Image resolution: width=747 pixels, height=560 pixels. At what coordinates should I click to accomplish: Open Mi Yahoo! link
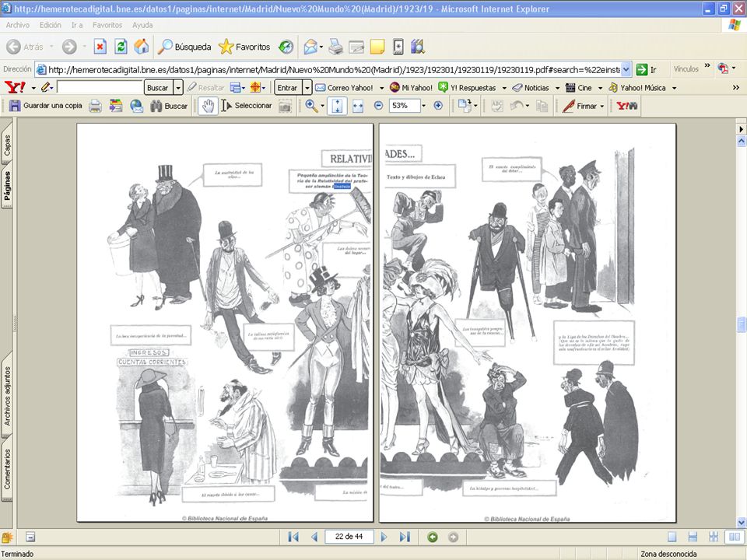pos(411,88)
